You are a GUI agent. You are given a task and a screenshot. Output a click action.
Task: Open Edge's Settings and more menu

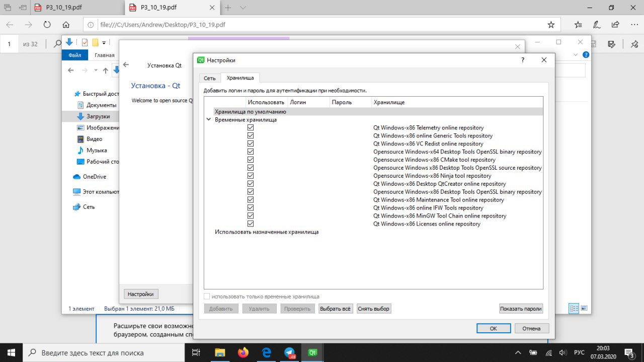633,24
